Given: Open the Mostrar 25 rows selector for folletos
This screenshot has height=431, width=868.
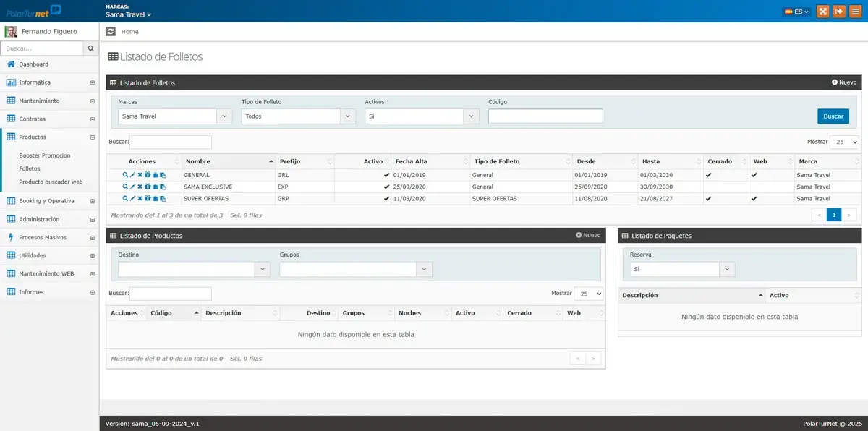Looking at the screenshot, I should [844, 142].
